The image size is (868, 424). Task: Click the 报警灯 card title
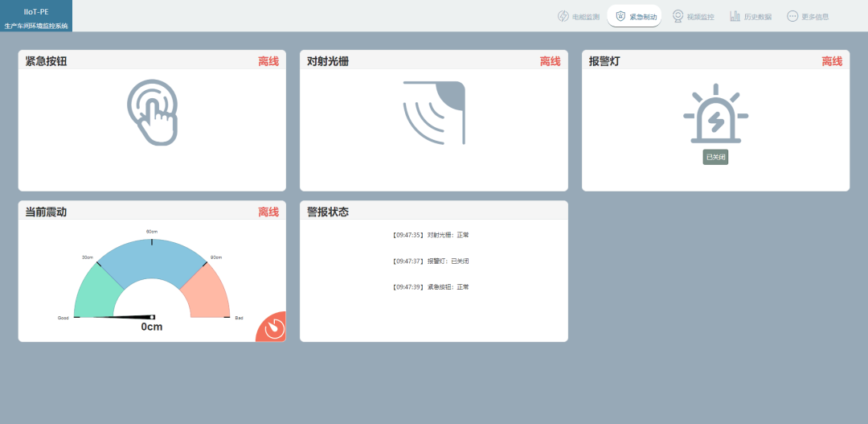(x=604, y=61)
